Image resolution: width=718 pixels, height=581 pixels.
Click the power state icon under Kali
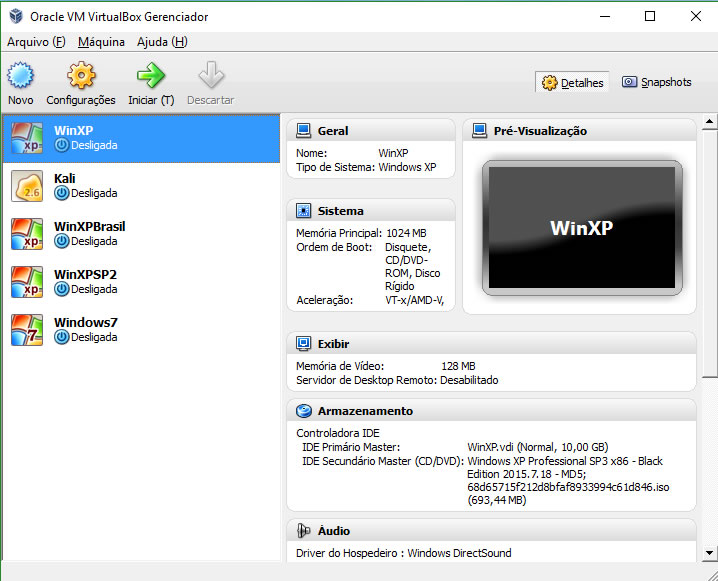click(x=61, y=193)
